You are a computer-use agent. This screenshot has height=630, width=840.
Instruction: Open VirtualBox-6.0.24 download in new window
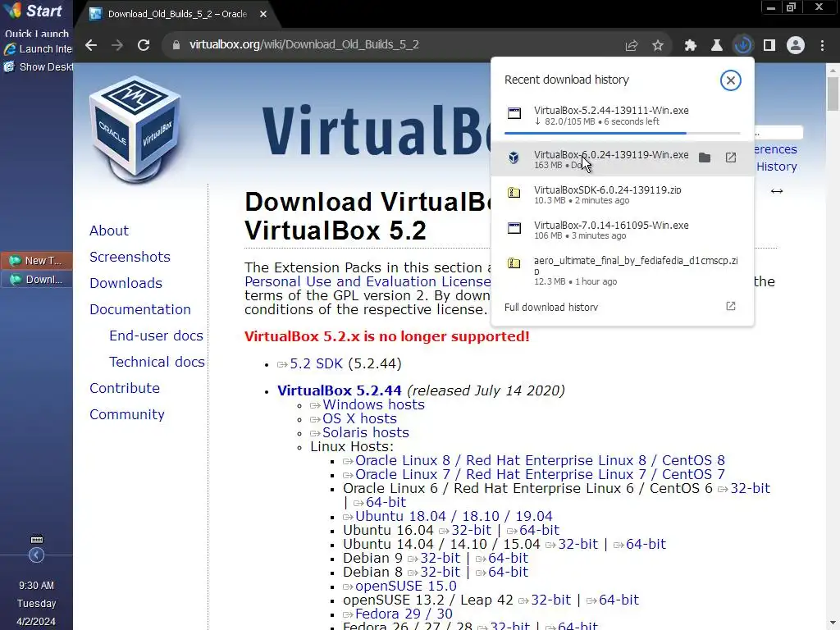tap(731, 157)
